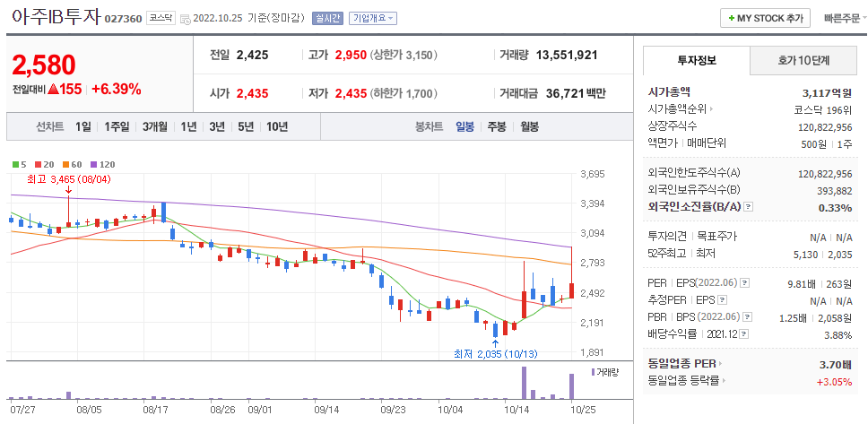This screenshot has height=424, width=868.
Task: Click the tall volume bar at 10/14
Action: [523, 383]
